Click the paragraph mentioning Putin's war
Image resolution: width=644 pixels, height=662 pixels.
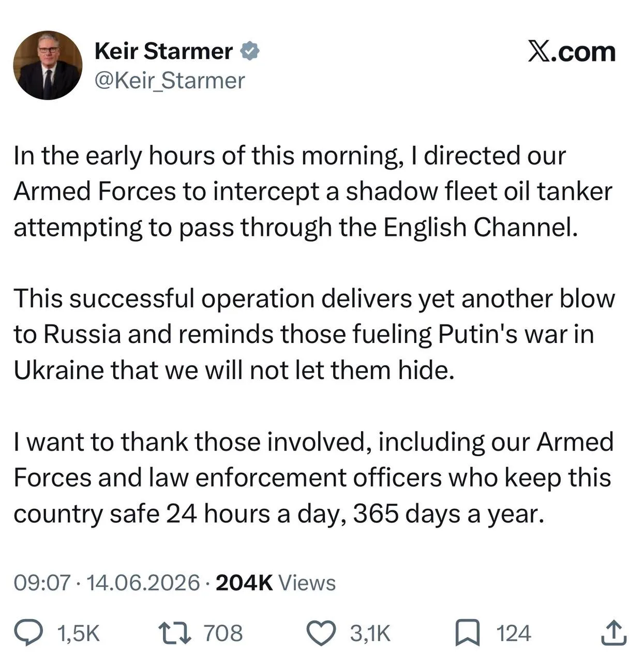(x=314, y=335)
